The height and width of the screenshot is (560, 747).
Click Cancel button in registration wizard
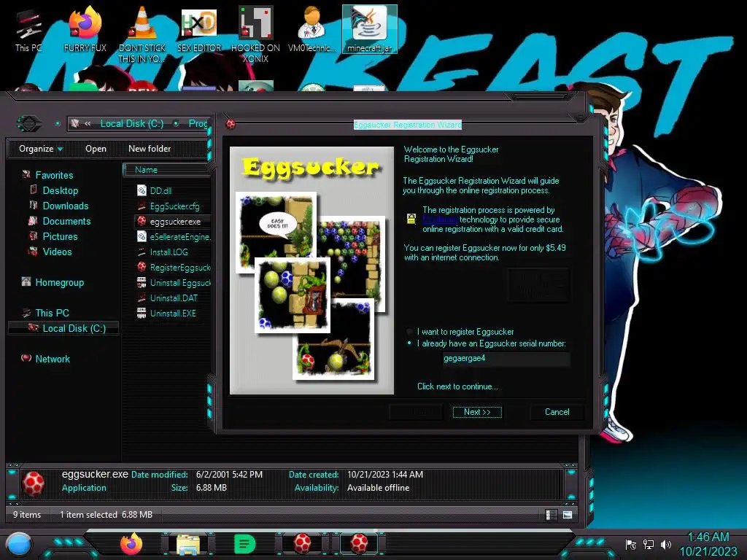[x=557, y=412]
